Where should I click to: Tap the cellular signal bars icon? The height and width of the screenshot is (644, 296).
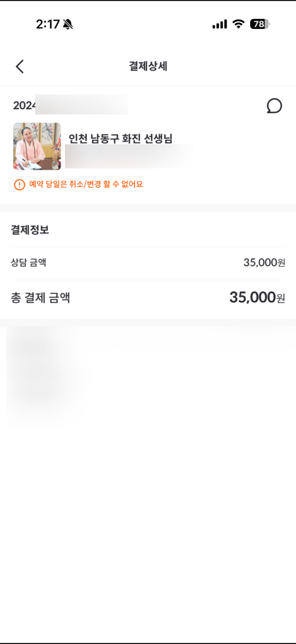tap(220, 24)
